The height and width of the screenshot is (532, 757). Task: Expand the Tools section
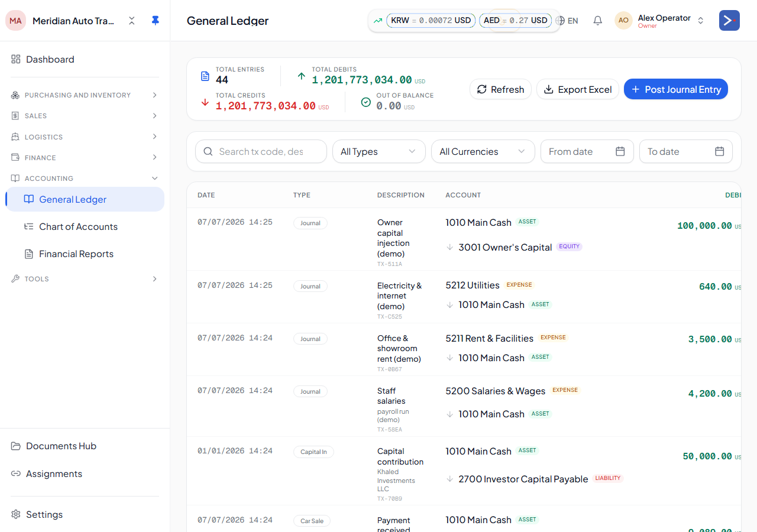[85, 278]
